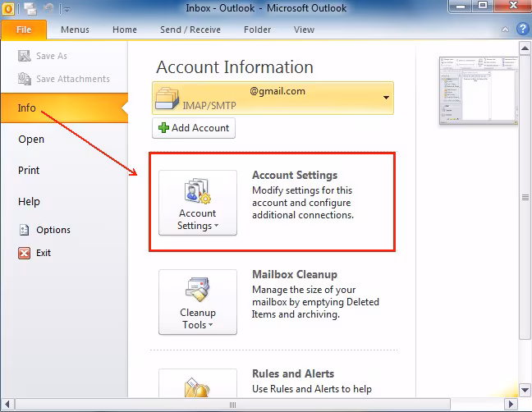The width and height of the screenshot is (532, 412).
Task: Click the Rules and Alerts bell icon
Action: pyautogui.click(x=198, y=387)
